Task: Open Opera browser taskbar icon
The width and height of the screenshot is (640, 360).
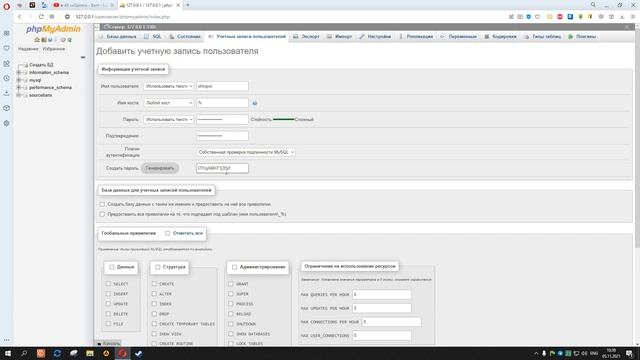Action: click(x=122, y=353)
